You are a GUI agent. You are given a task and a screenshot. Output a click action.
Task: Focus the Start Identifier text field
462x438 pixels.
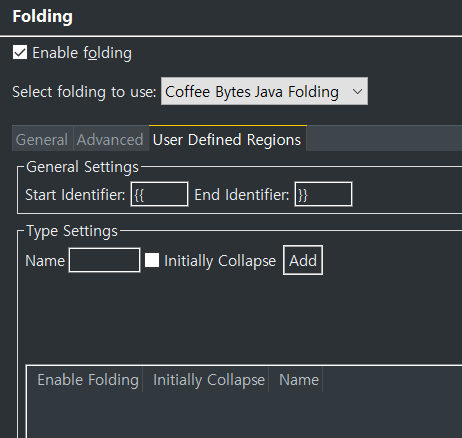[159, 194]
